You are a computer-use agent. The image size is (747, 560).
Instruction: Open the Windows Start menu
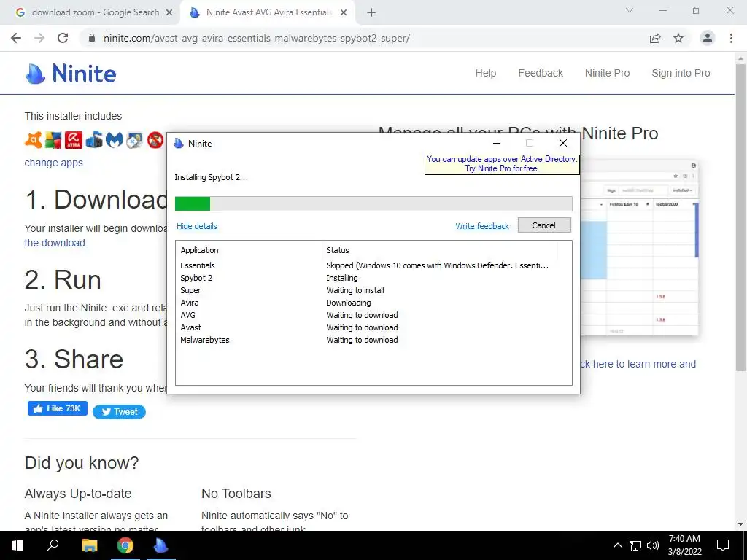pos(18,545)
